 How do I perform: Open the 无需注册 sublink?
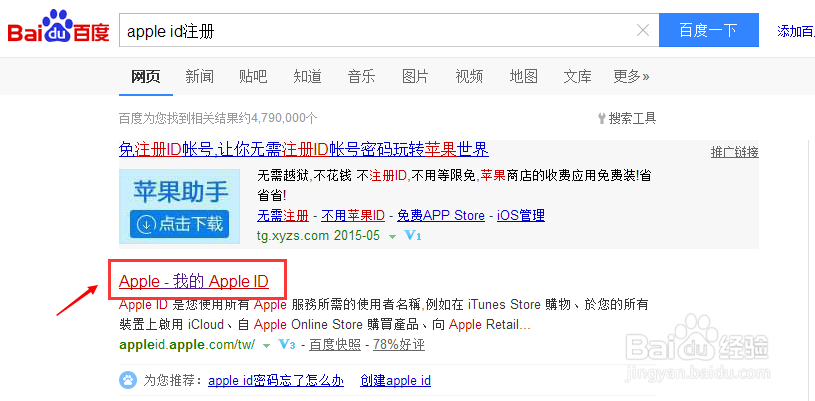[283, 215]
